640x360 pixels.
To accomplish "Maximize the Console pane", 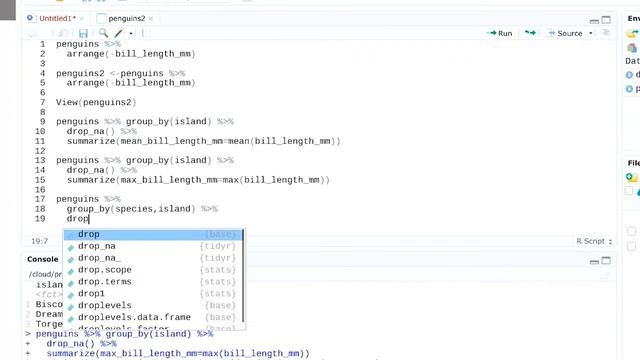I will point(607,260).
